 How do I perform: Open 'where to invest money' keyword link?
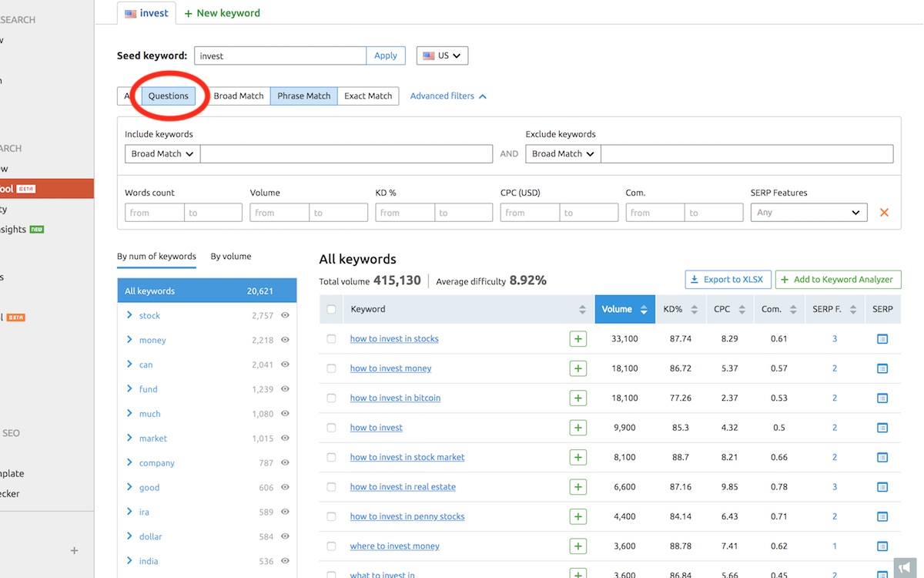click(x=395, y=546)
